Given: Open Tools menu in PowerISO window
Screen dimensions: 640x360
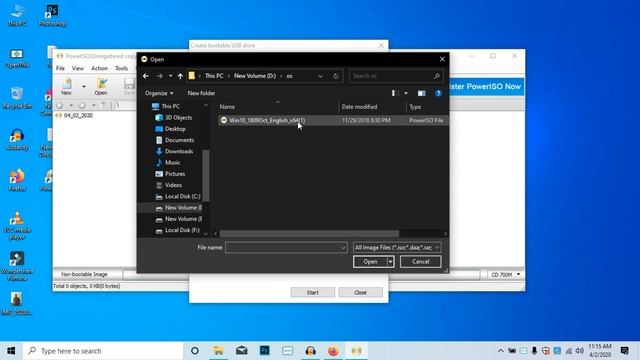Looking at the screenshot, I should coord(121,68).
